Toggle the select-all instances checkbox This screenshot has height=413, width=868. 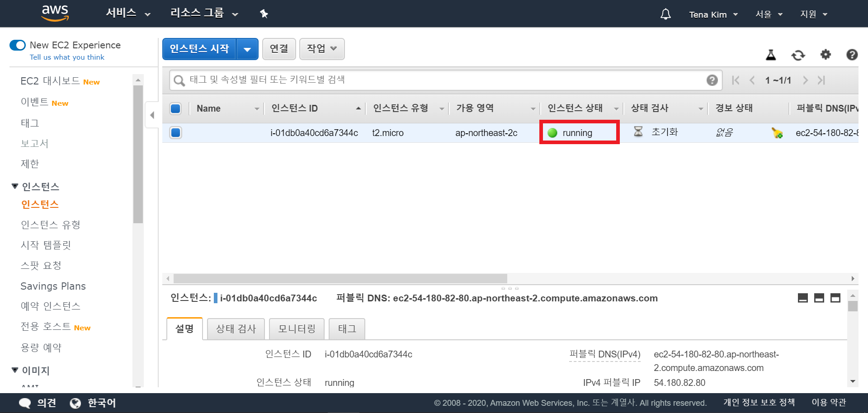click(x=175, y=108)
